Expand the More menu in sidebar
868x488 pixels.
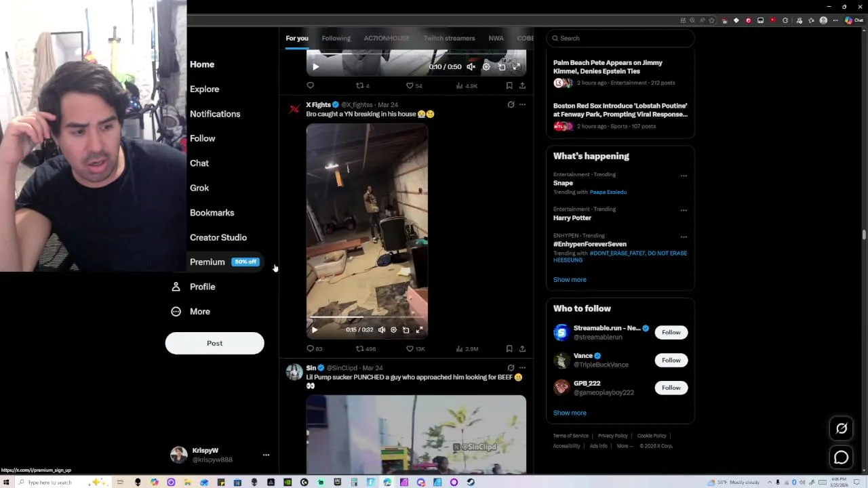[191, 311]
